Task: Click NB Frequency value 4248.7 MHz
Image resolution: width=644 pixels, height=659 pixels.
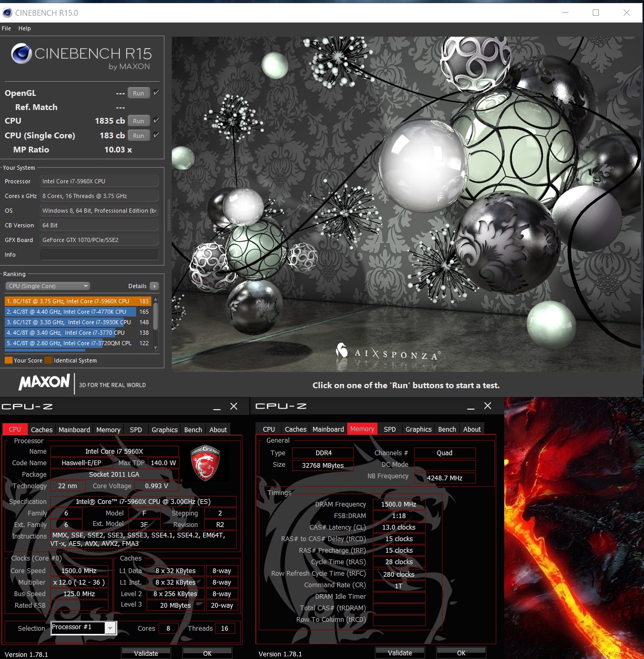Action: point(445,478)
